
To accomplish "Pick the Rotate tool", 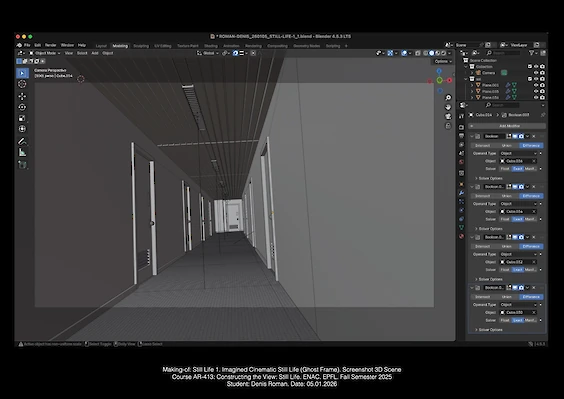I will pos(22,107).
